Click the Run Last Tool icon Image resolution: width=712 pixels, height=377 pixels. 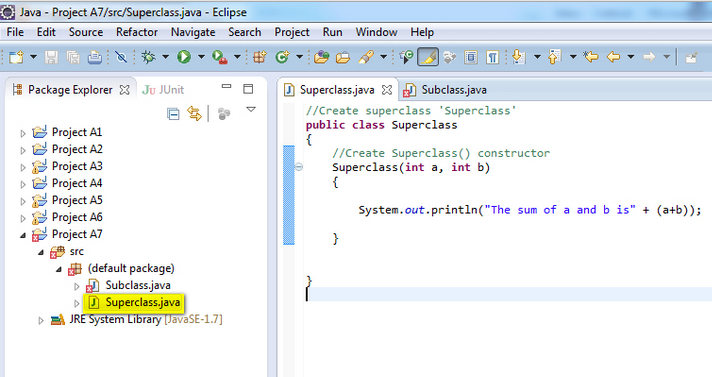coord(220,57)
